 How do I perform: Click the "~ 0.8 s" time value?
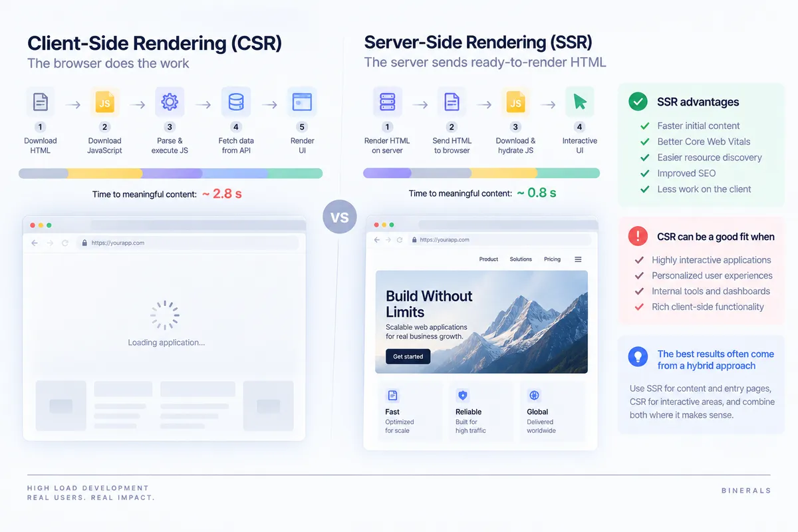point(536,194)
